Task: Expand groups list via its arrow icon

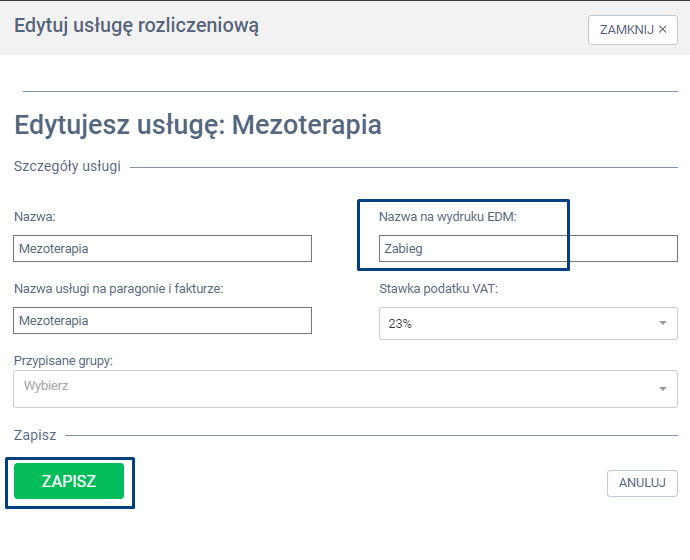Action: (x=662, y=389)
